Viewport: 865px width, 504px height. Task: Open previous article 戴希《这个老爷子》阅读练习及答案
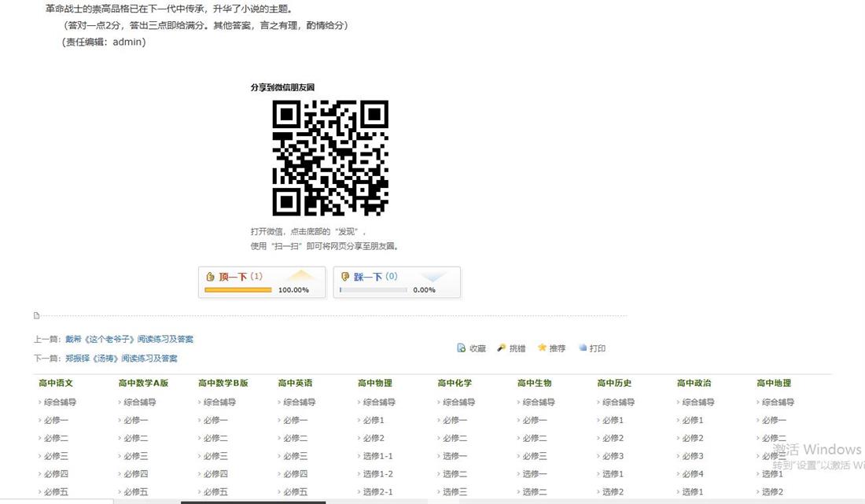click(x=129, y=339)
